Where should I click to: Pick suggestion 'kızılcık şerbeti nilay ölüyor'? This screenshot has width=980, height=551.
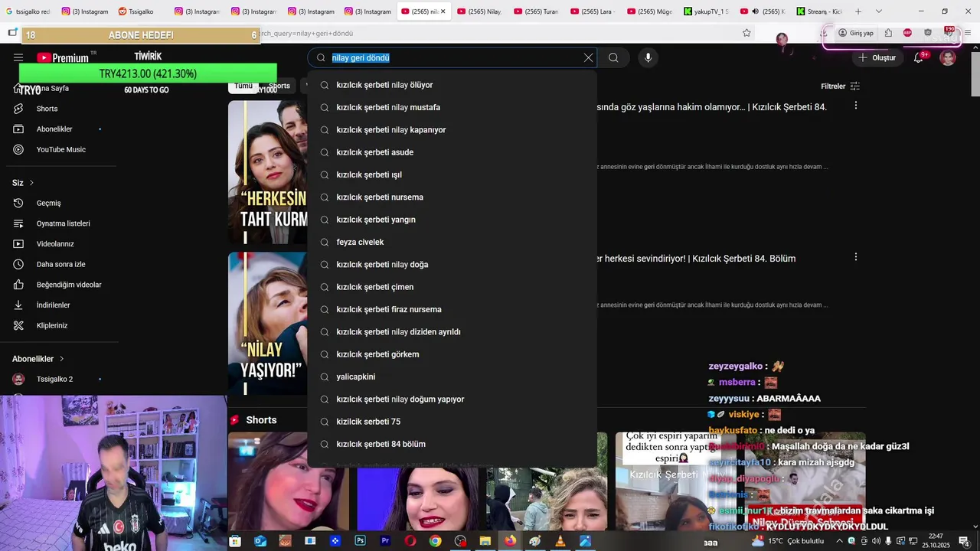coord(452,85)
